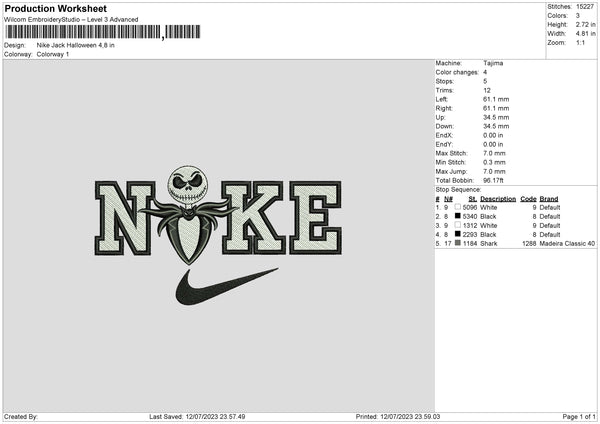Click the white swatch for thread 1312
Screen dimensions: 600x424
click(458, 225)
